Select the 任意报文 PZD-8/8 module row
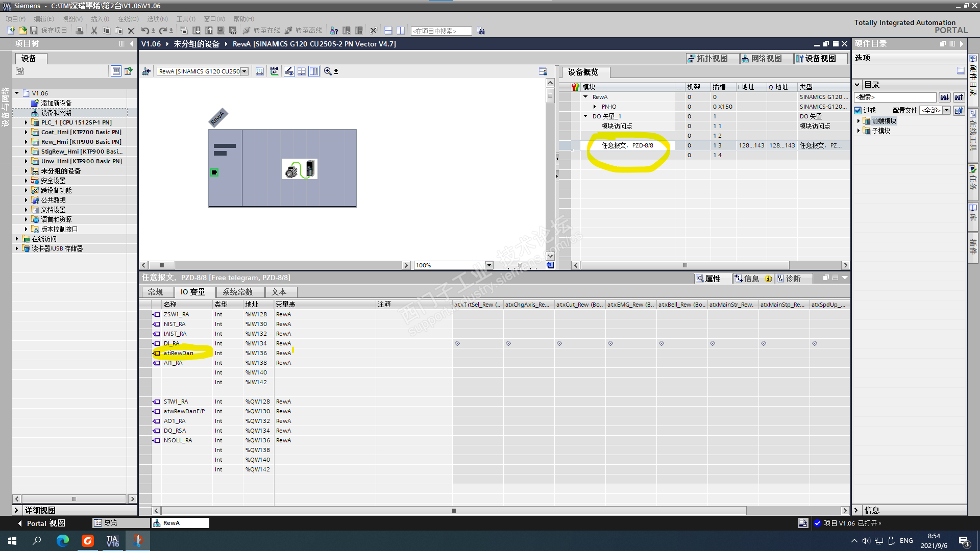Screen dimensions: 980x551 click(627, 145)
